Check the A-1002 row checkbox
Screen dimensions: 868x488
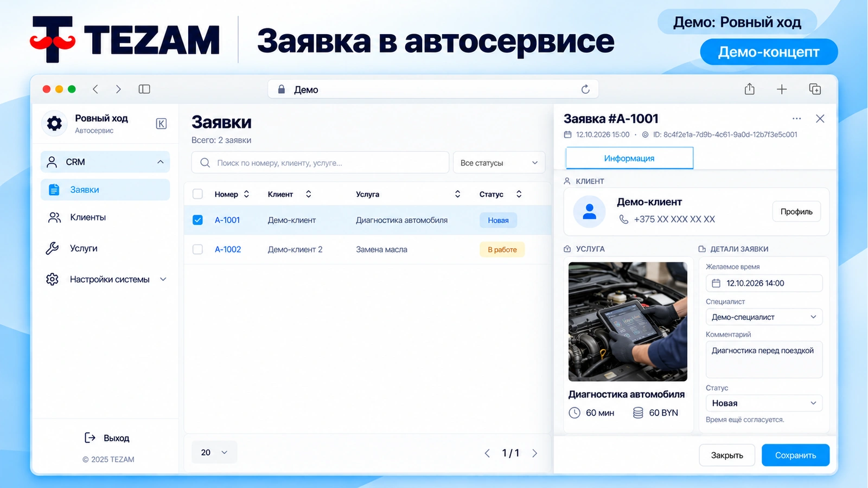pyautogui.click(x=197, y=249)
